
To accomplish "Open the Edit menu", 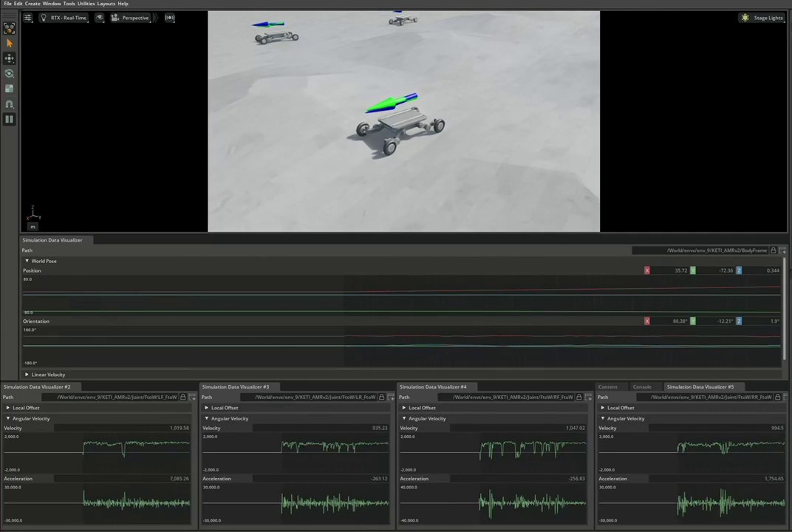I will coord(18,4).
